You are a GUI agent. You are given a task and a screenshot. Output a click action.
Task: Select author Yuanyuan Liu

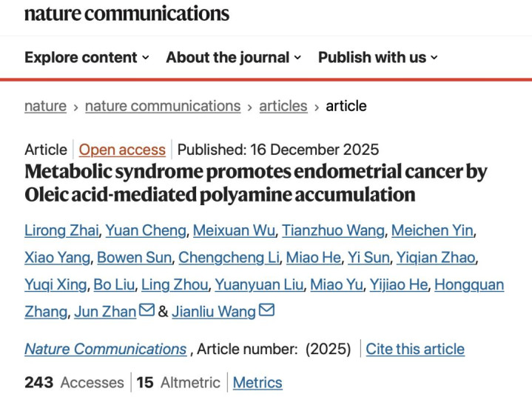click(258, 284)
